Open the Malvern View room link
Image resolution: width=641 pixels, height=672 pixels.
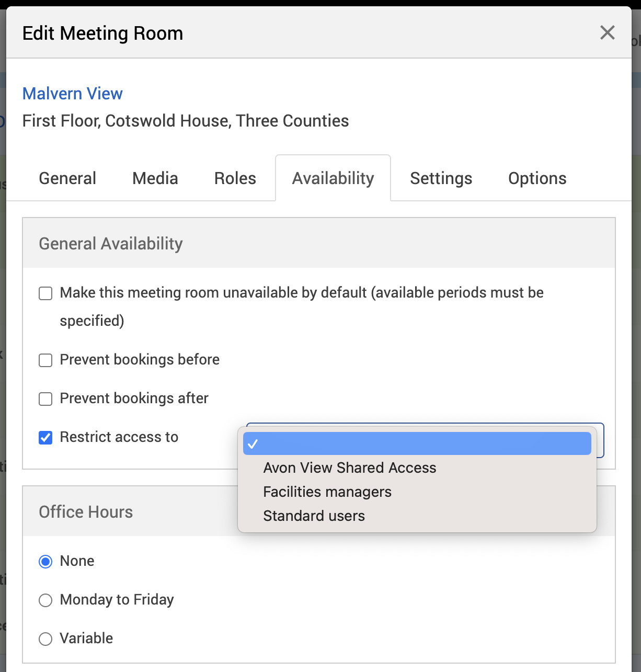72,94
